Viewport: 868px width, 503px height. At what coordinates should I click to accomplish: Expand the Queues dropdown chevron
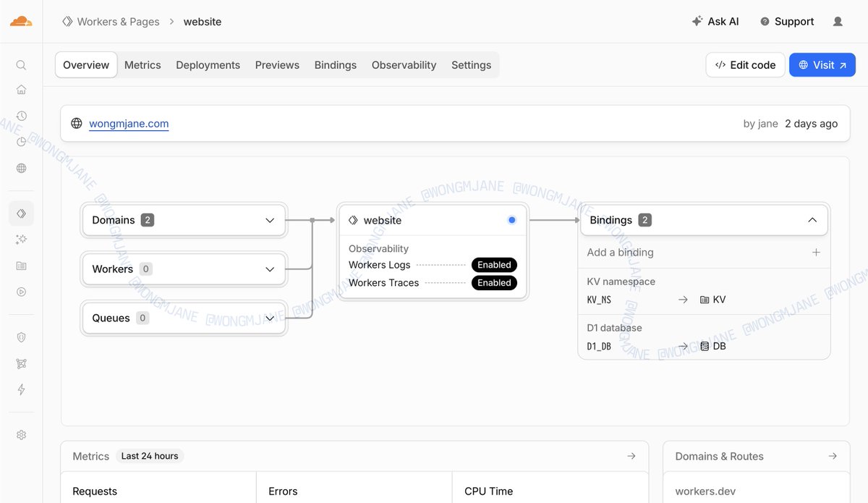pyautogui.click(x=270, y=318)
